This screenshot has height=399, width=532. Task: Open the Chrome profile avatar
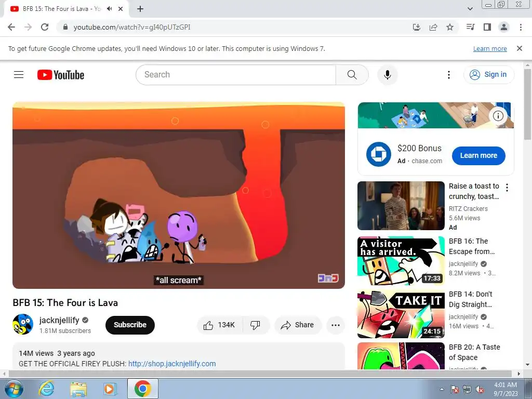coord(504,27)
